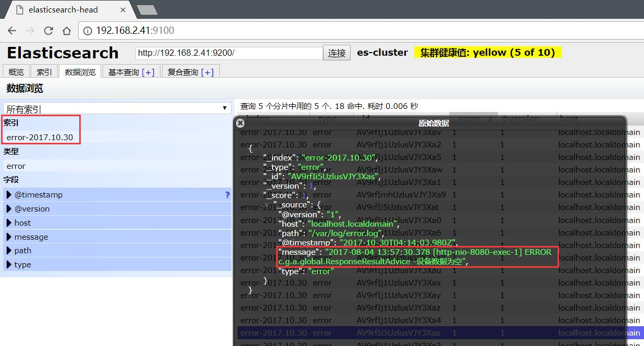The height and width of the screenshot is (346, 644).
Task: Select the highlighted row AV9rfIi5UzlusVJY3Xas
Action: (x=440, y=332)
